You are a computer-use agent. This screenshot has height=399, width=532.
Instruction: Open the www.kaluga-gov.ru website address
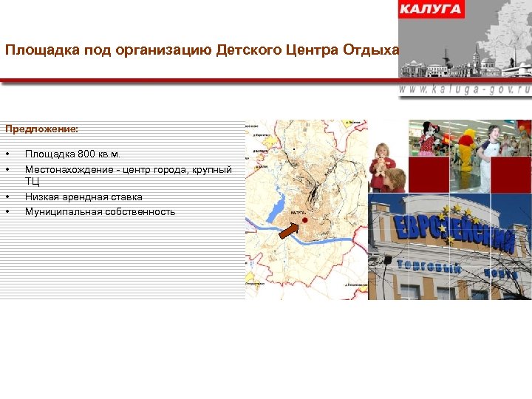click(464, 89)
